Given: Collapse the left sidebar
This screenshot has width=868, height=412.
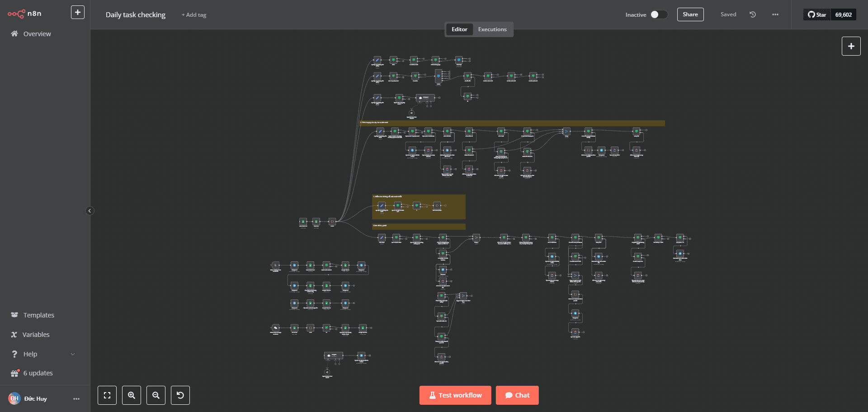Looking at the screenshot, I should click(x=90, y=211).
